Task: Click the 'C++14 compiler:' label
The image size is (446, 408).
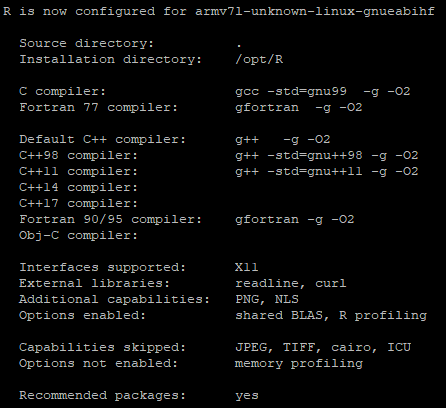Action: coord(79,188)
